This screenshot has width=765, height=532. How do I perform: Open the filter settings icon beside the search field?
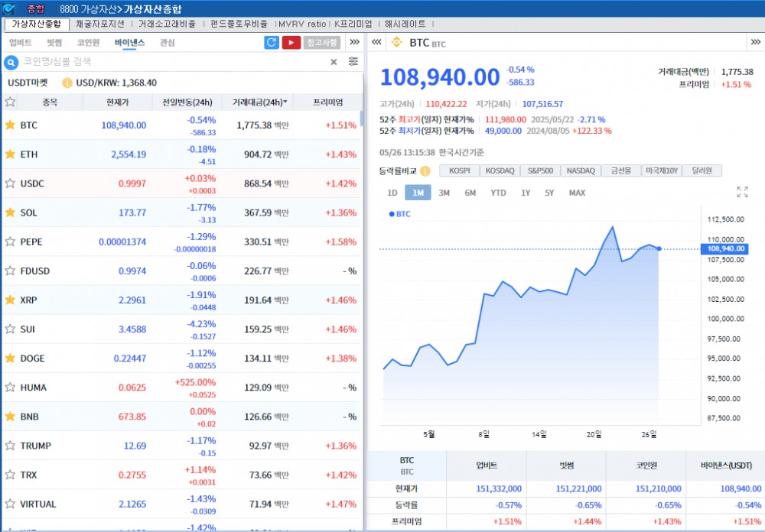pyautogui.click(x=352, y=62)
